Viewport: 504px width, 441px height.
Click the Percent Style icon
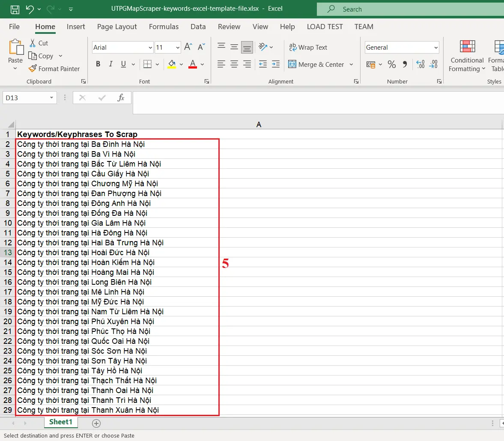(391, 64)
